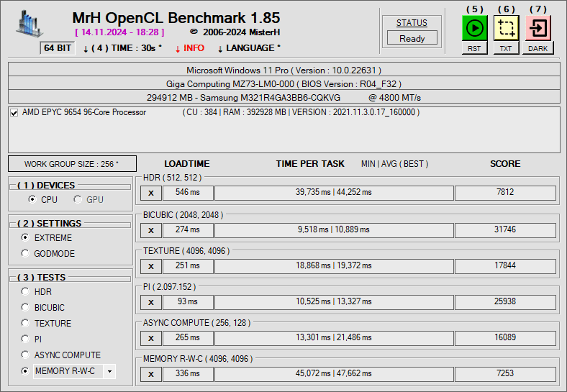567x392 pixels.
Task: Click X button in ASYNC COMPUTE row
Action: click(x=151, y=339)
